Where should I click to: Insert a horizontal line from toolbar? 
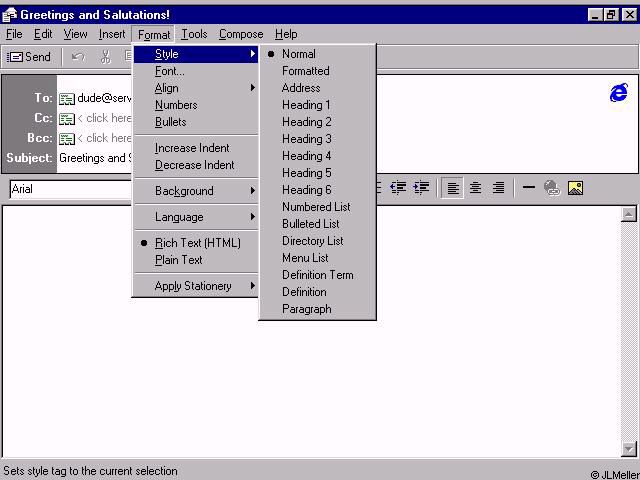click(x=529, y=188)
